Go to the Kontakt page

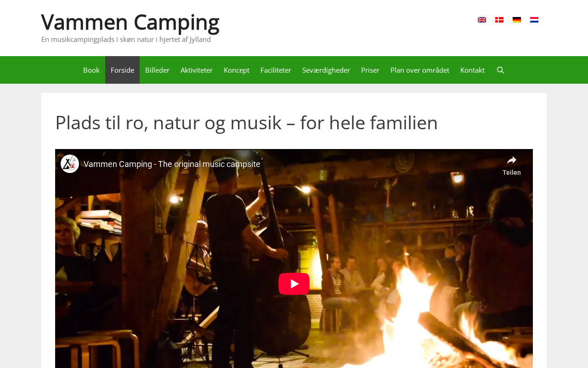pyautogui.click(x=472, y=70)
